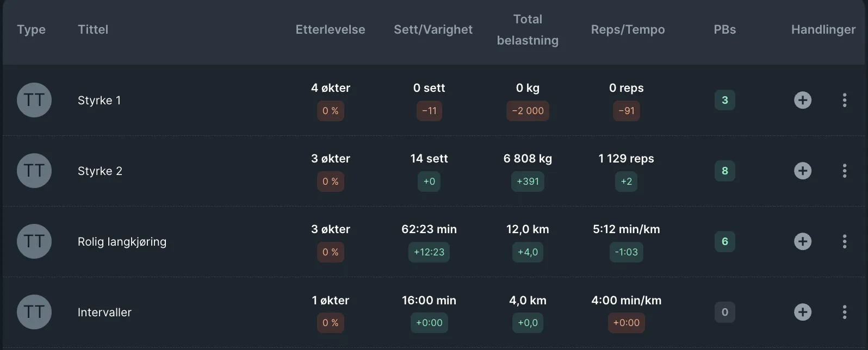Select the Styrke 1 title

click(99, 100)
